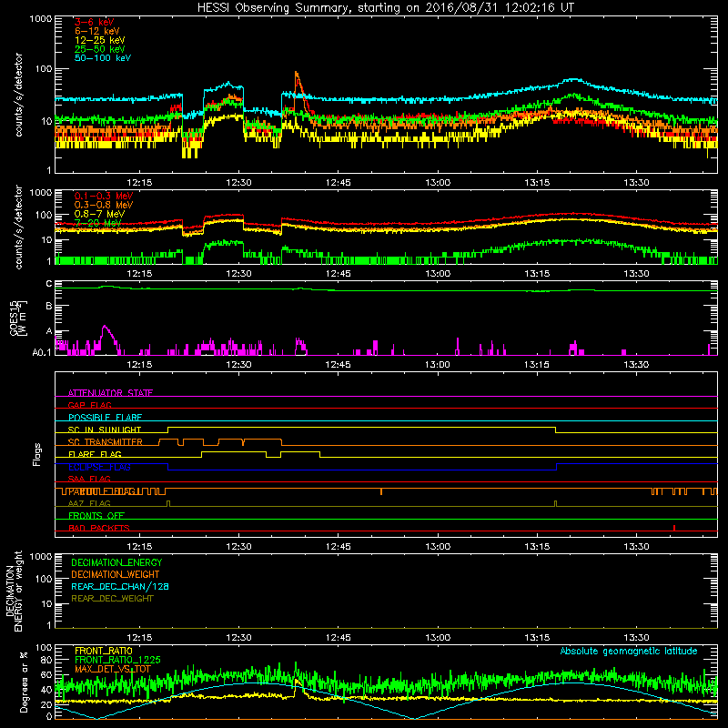Click the FRONT_RATIO legend label
728x728 pixels.
coord(104,652)
